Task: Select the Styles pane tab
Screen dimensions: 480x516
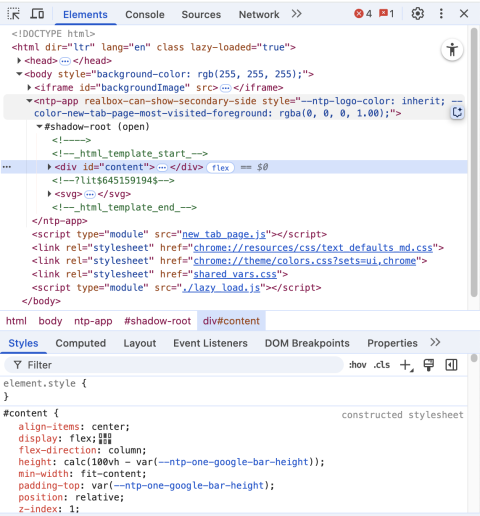Action: coord(23,343)
